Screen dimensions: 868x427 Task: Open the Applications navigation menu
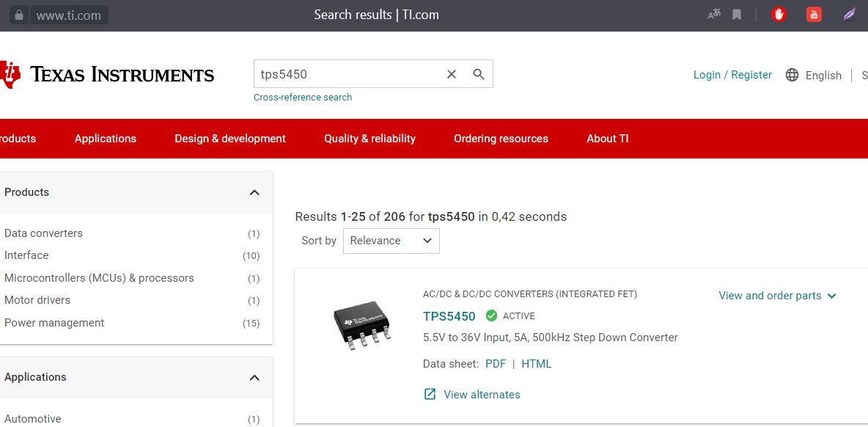tap(105, 139)
